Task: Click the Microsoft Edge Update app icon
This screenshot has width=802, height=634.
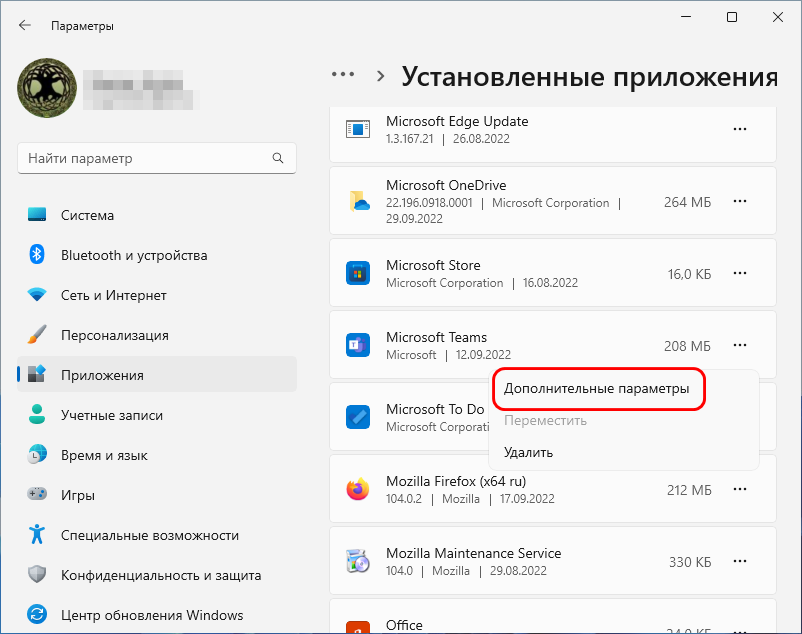Action: 358,129
